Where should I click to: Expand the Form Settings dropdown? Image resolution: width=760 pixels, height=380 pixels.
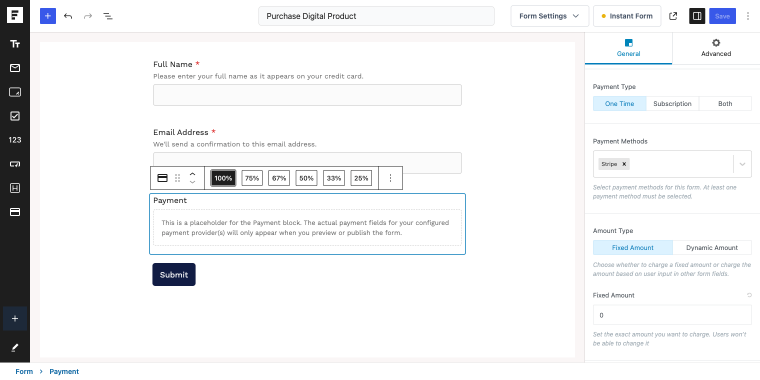click(x=550, y=16)
